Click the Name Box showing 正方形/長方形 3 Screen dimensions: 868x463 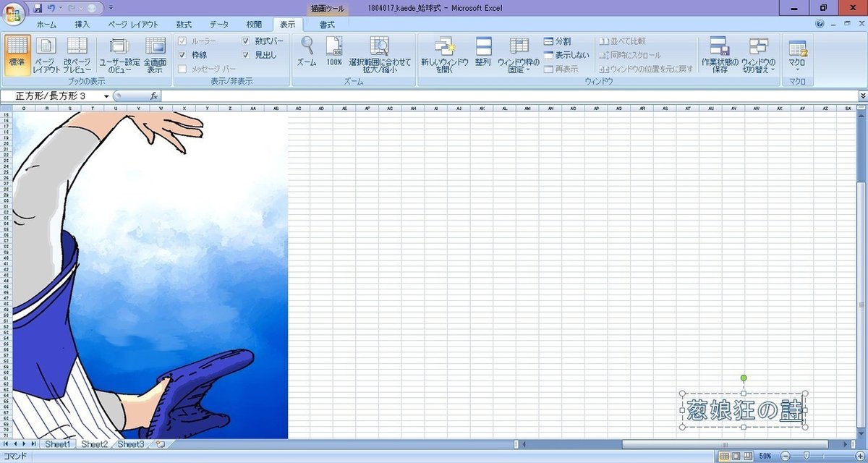click(52, 96)
